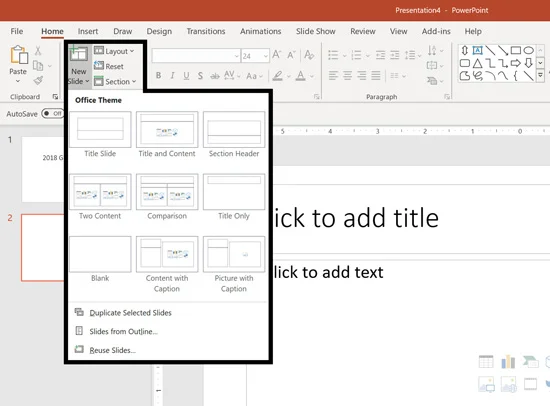Image resolution: width=550 pixels, height=406 pixels.
Task: Toggle text Shadow formatting
Action: pyautogui.click(x=200, y=75)
